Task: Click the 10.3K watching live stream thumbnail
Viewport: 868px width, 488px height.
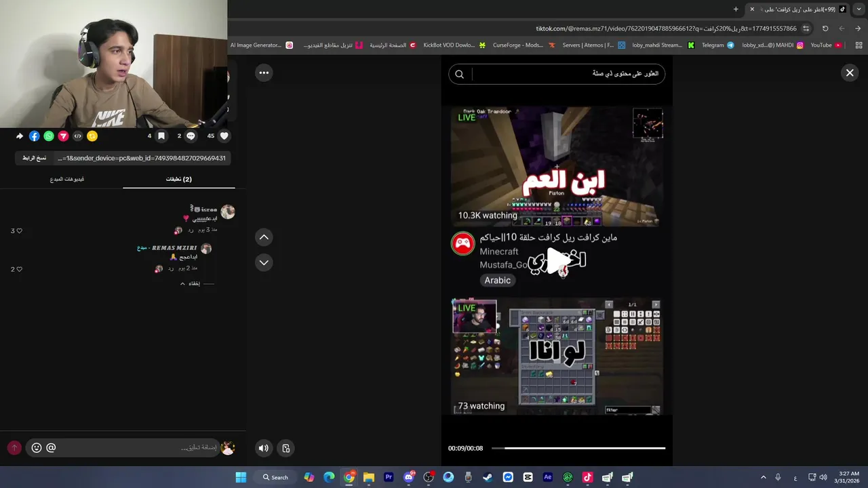Action: click(557, 166)
